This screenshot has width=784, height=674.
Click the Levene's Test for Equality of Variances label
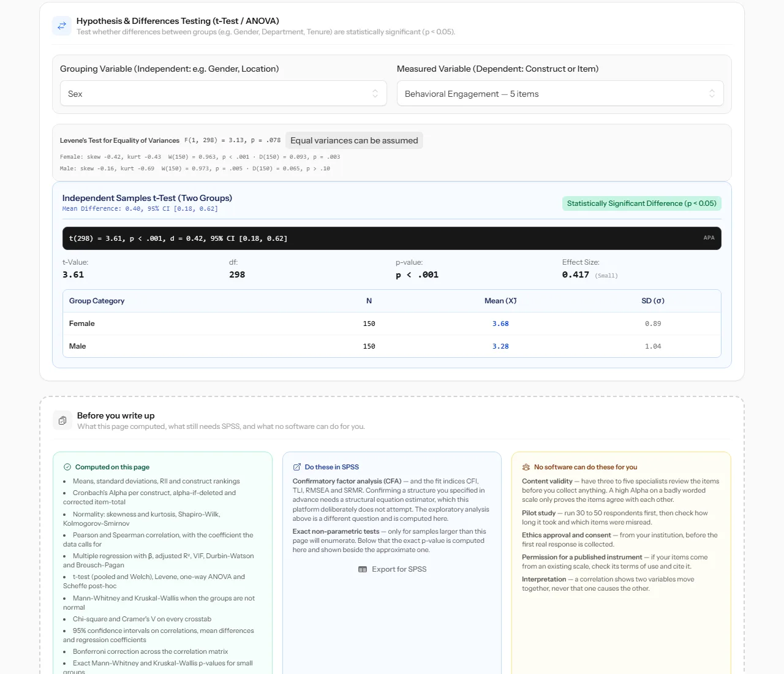[x=119, y=140]
